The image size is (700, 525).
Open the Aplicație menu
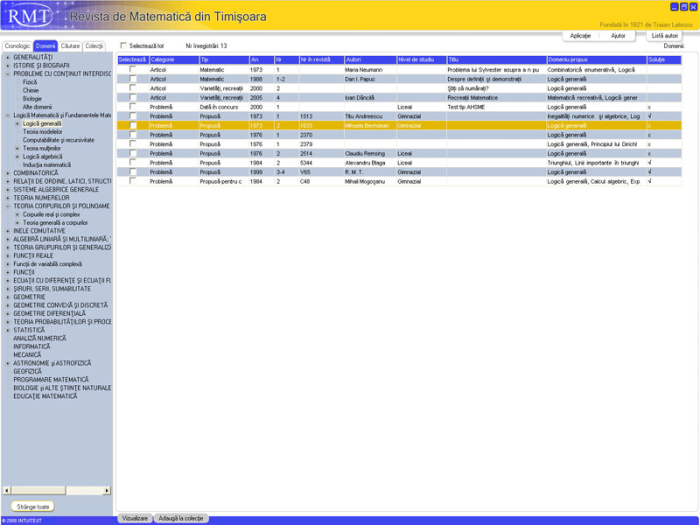coord(580,36)
